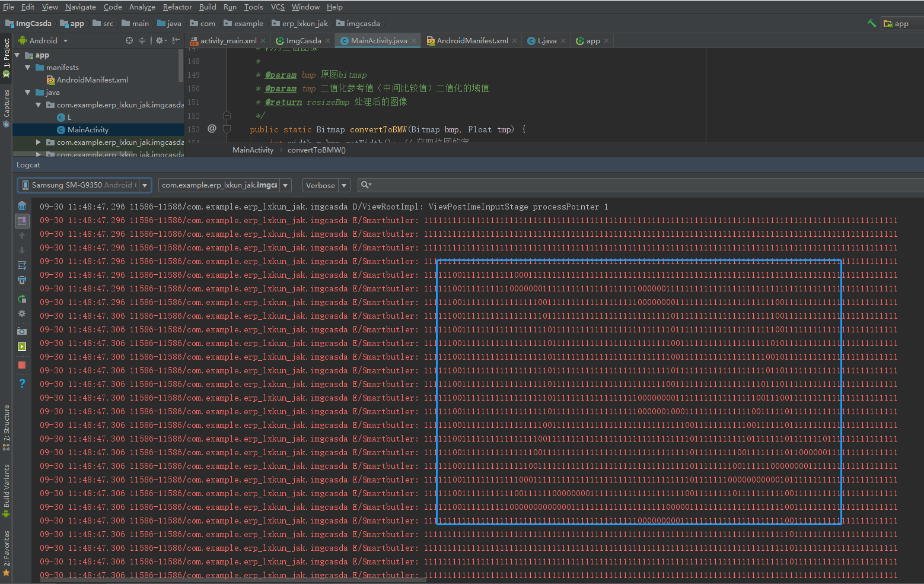Toggle the Build Variants tool window
The height and width of the screenshot is (584, 924).
point(6,490)
